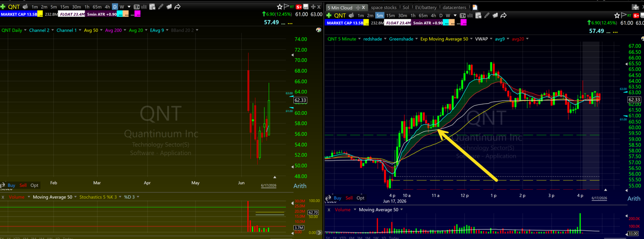
Task: Switch the 5 Minute chart to the 2m timeframe
Action: [370, 15]
